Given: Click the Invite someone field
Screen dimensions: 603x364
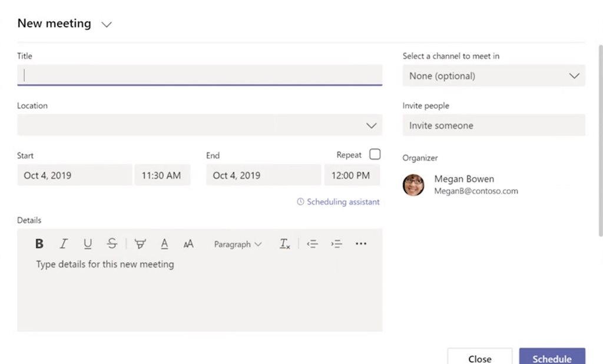Looking at the screenshot, I should (493, 125).
